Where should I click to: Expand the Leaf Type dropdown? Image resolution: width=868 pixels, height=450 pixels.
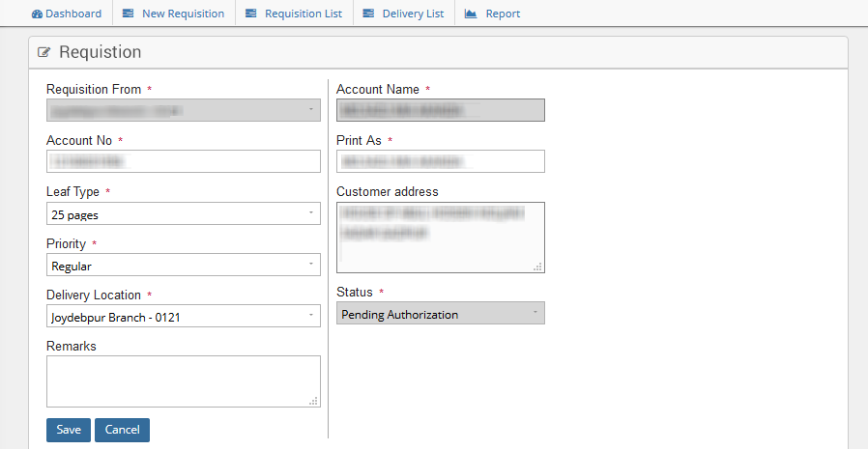184,213
